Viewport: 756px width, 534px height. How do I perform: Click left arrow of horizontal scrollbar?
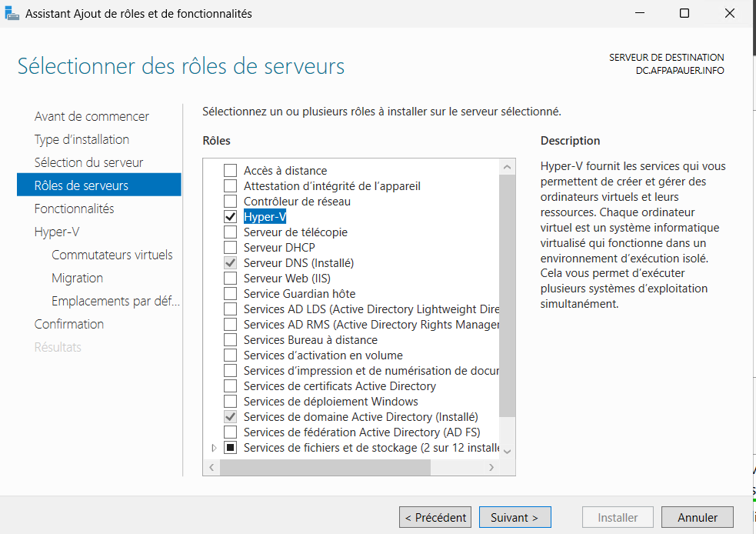tap(211, 467)
